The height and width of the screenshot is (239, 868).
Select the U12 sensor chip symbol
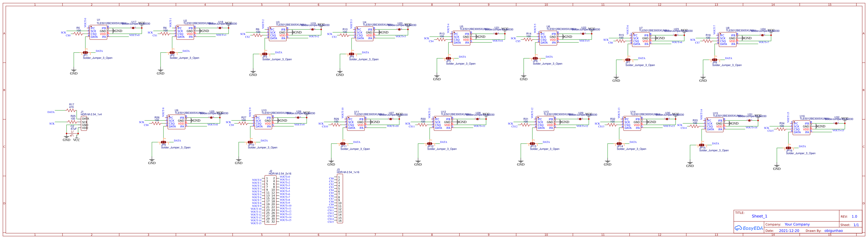click(442, 123)
